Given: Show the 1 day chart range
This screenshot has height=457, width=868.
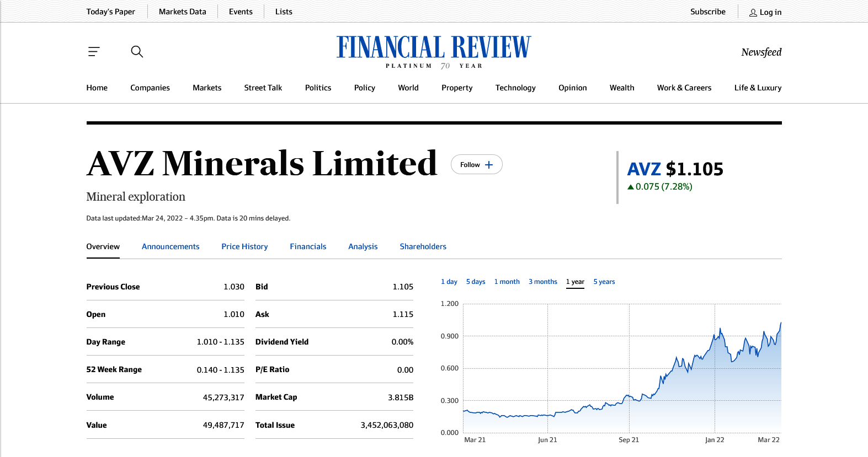Looking at the screenshot, I should (x=449, y=282).
